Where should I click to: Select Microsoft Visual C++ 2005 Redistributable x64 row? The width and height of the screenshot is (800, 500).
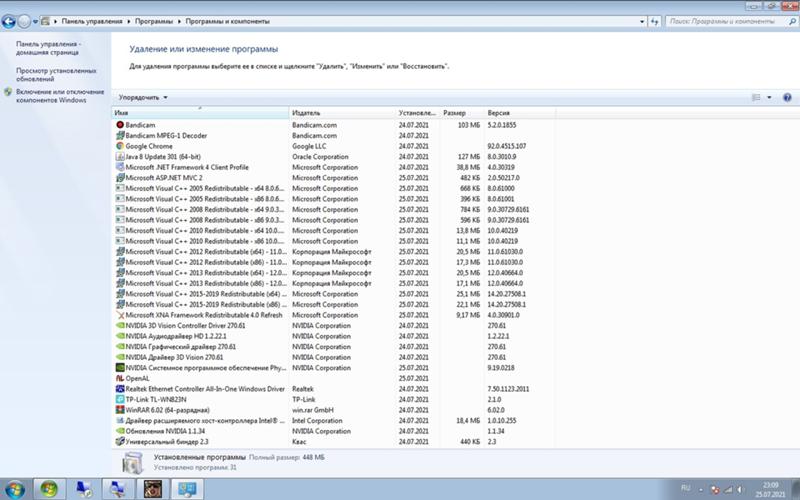tap(333, 189)
